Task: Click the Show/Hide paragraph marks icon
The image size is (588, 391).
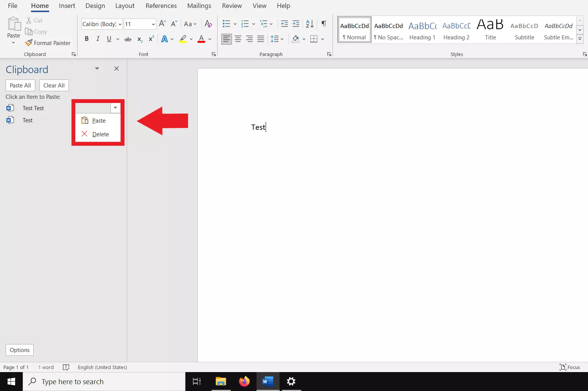Action: 324,24
